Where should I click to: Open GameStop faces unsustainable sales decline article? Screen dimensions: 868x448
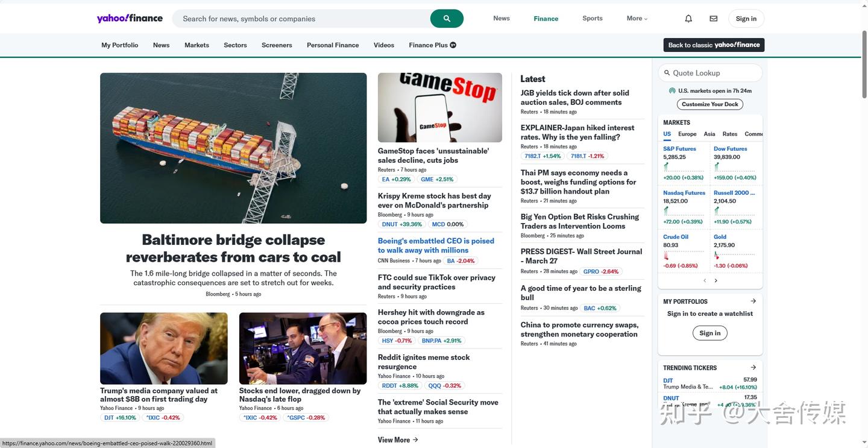click(x=433, y=156)
